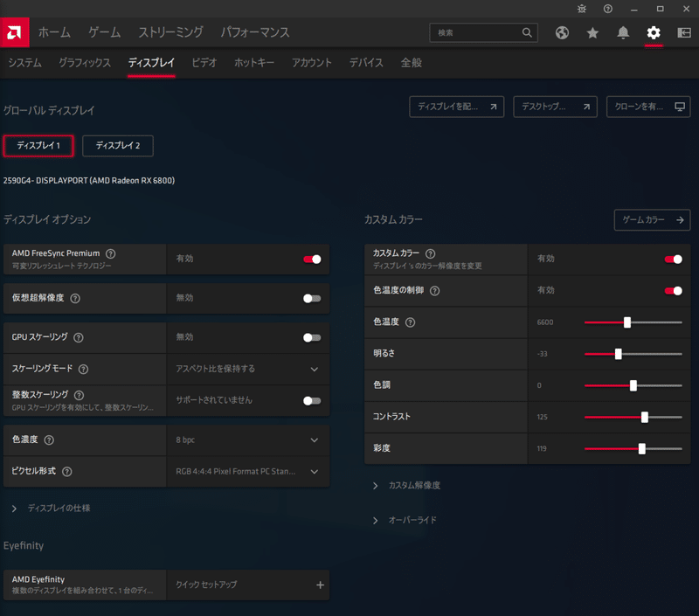
Task: Click the AMD logo icon
Action: (x=14, y=32)
